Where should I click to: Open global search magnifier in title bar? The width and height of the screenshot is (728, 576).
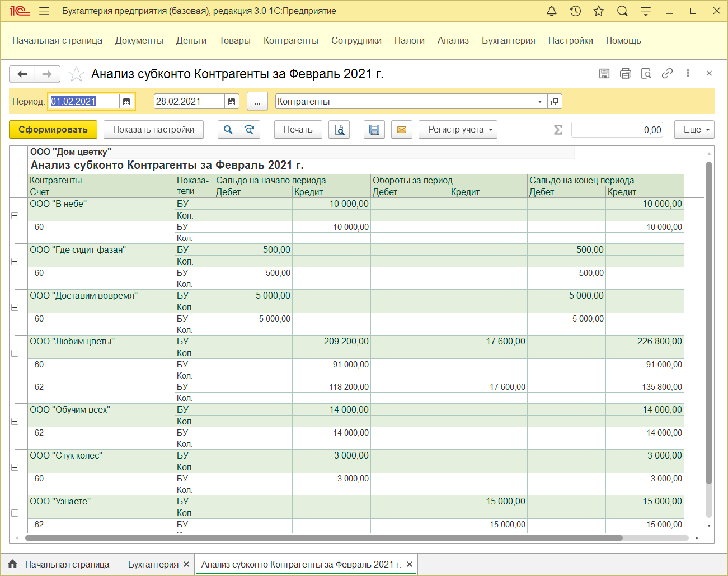pos(622,11)
